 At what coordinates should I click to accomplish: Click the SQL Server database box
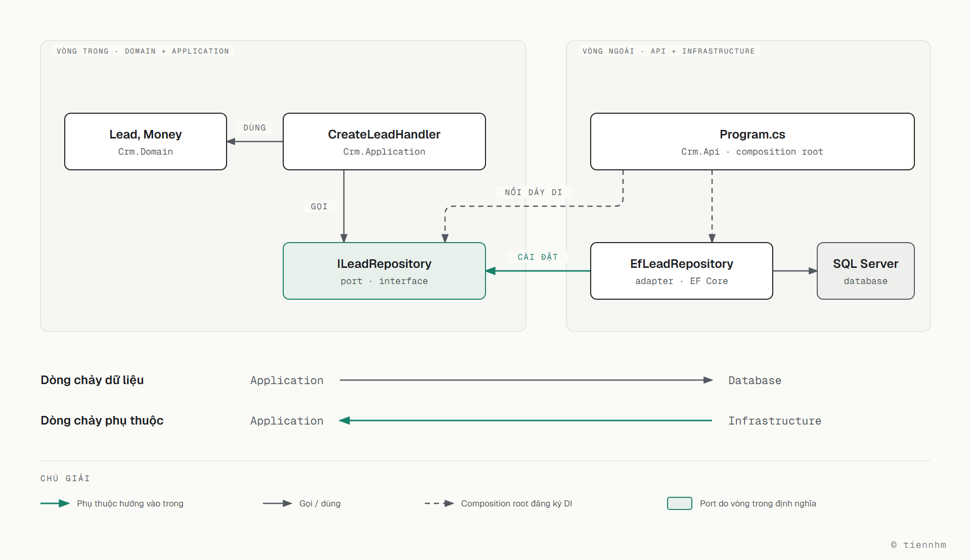coord(866,271)
